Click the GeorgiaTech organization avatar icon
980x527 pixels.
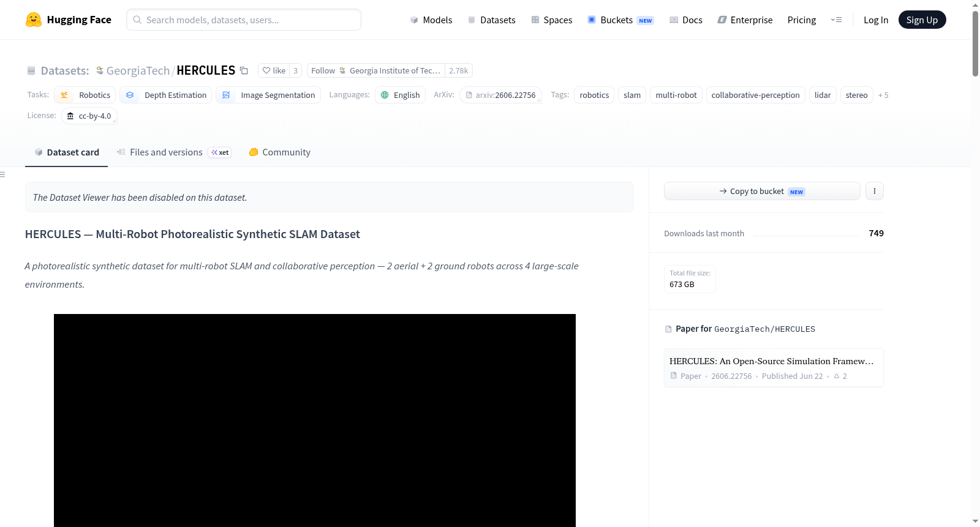(x=100, y=70)
